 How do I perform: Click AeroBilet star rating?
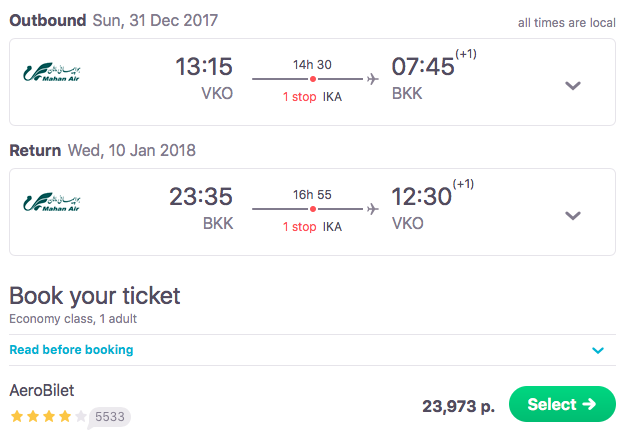click(x=48, y=416)
